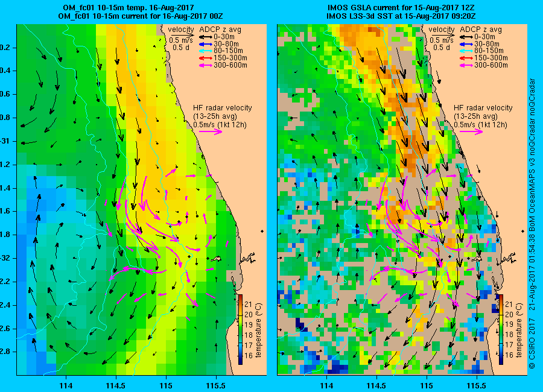Viewport: 543px width, 392px height.
Task: Click 'temperature (°C)' label beside right colour bar
Action: [519, 330]
